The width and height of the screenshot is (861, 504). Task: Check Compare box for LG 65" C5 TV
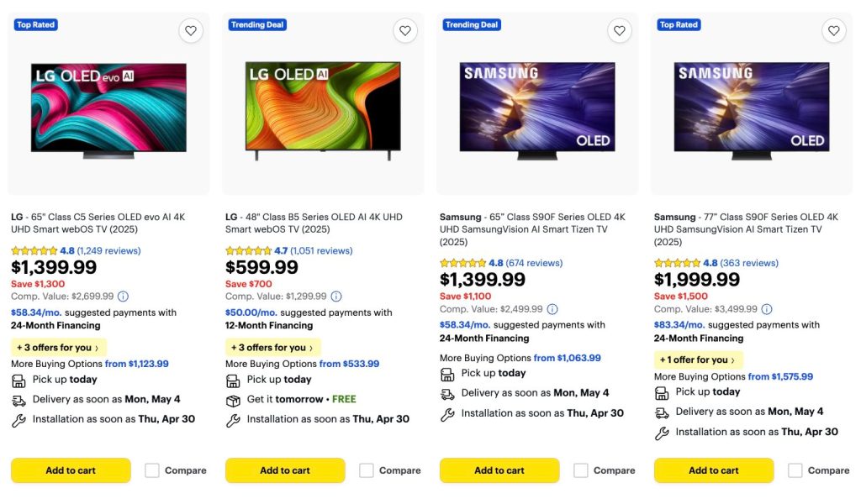[x=152, y=470]
